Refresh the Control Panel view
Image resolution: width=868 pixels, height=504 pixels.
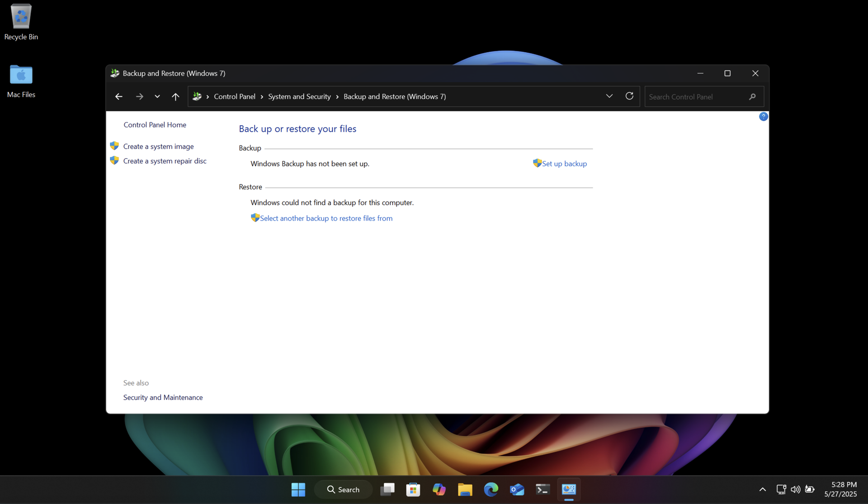pos(629,96)
